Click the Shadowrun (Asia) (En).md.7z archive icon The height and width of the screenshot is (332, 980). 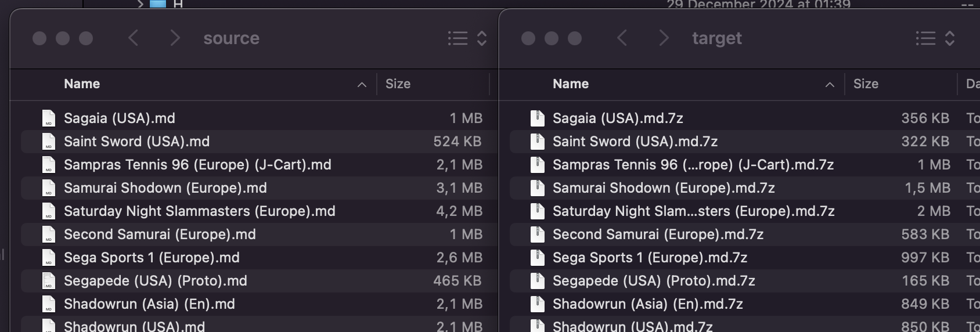tap(538, 304)
